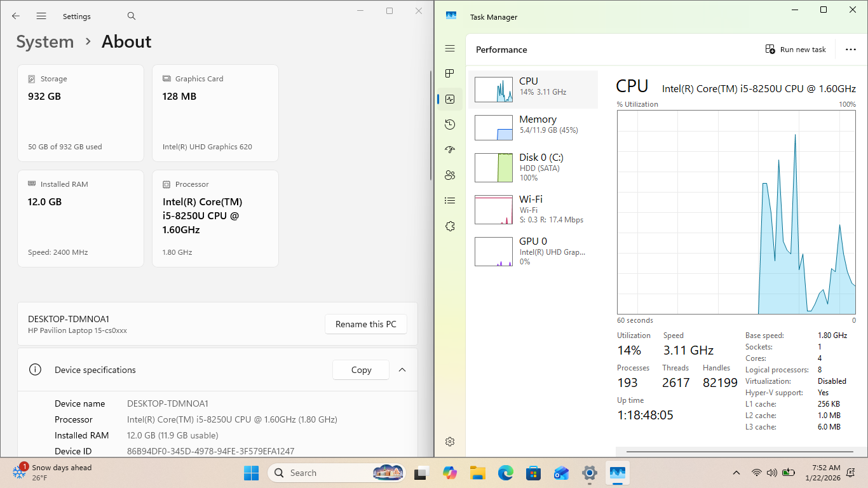Open the Users page icon
This screenshot has width=868, height=488.
point(450,175)
